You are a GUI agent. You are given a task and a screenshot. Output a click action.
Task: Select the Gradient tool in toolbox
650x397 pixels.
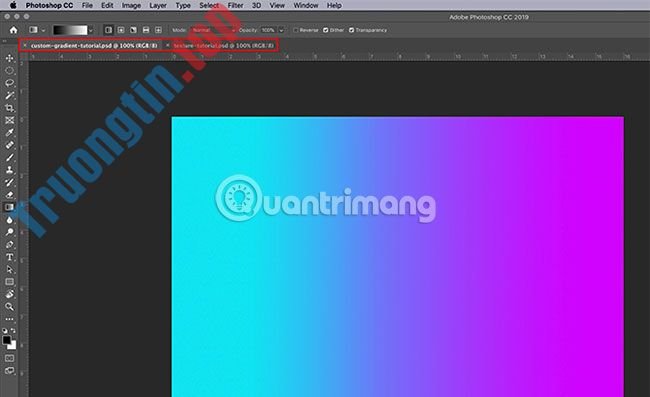(10, 207)
